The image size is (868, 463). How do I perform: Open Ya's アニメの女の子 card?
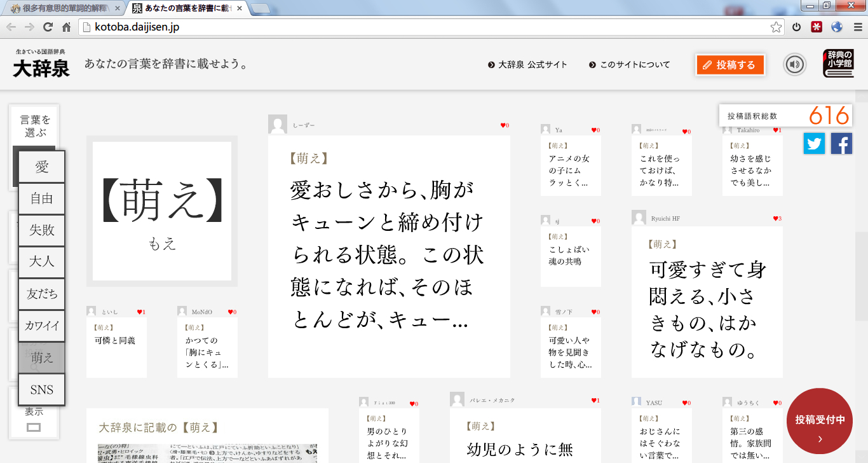tap(571, 165)
